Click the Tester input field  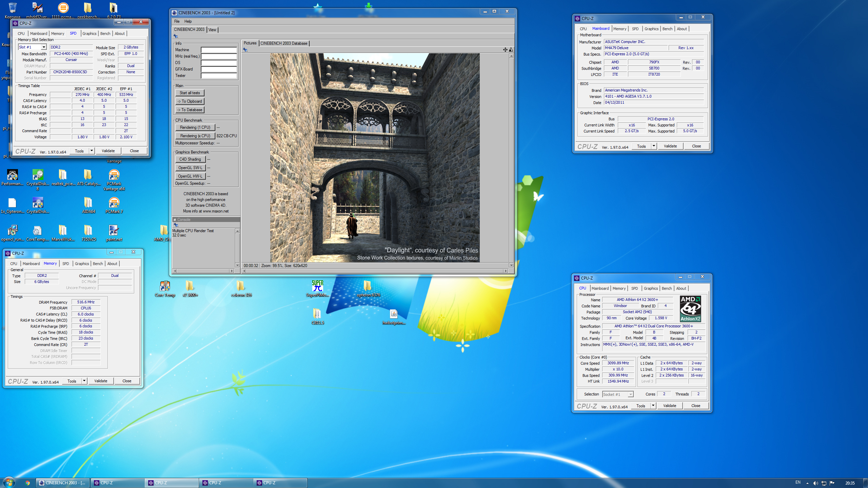click(x=219, y=76)
